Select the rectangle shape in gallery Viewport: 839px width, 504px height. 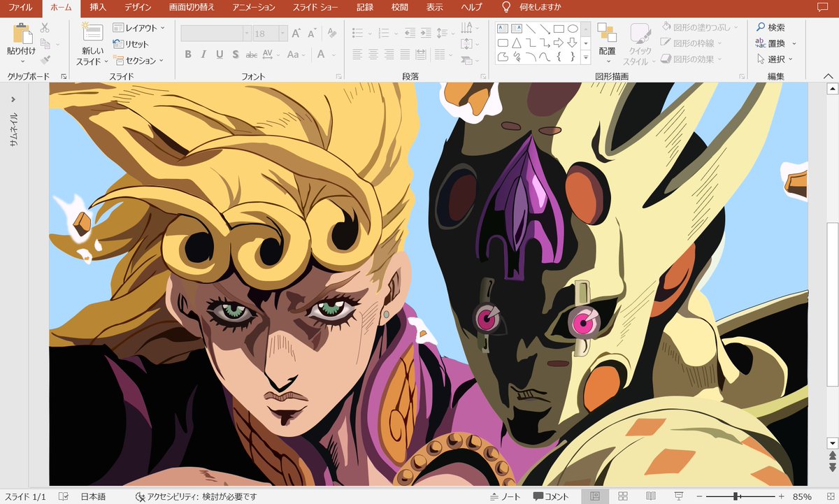click(559, 29)
